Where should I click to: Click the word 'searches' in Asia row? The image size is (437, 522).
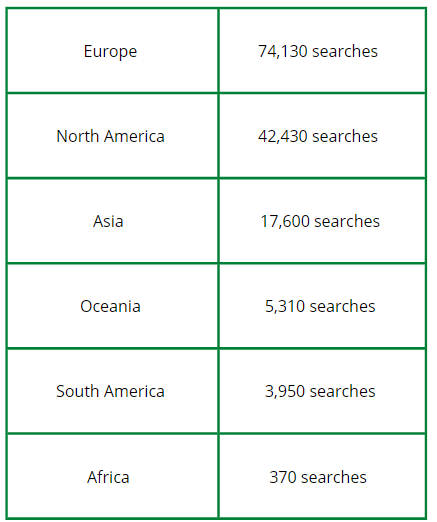(347, 221)
